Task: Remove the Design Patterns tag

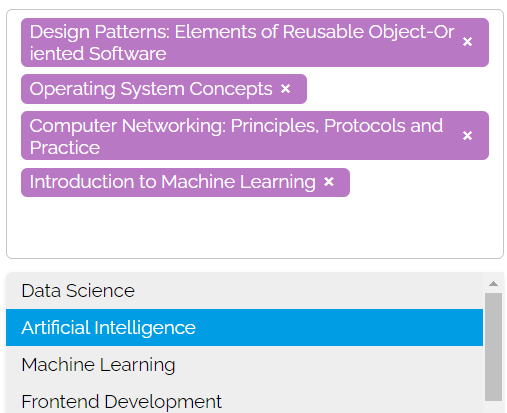Action: point(467,42)
